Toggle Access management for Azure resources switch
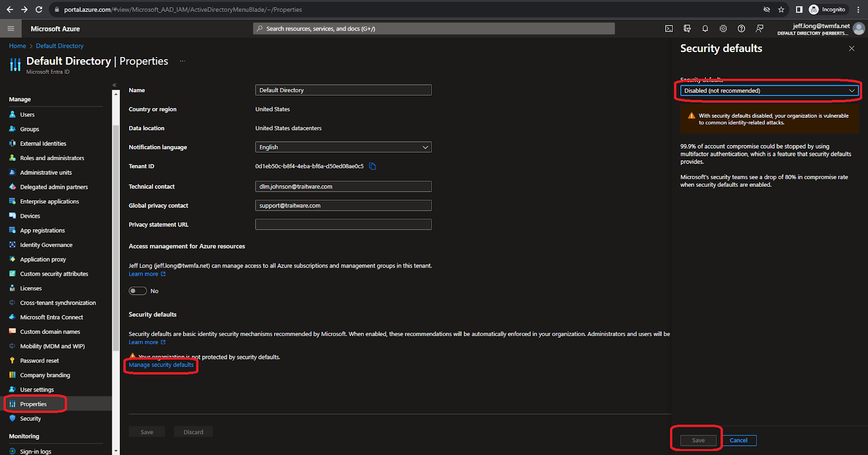The image size is (868, 455). [138, 291]
